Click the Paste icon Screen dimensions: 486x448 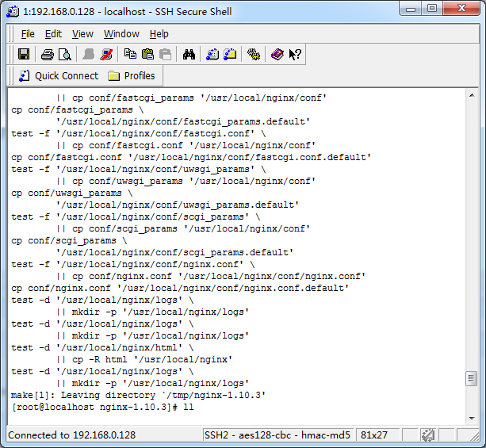click(147, 54)
